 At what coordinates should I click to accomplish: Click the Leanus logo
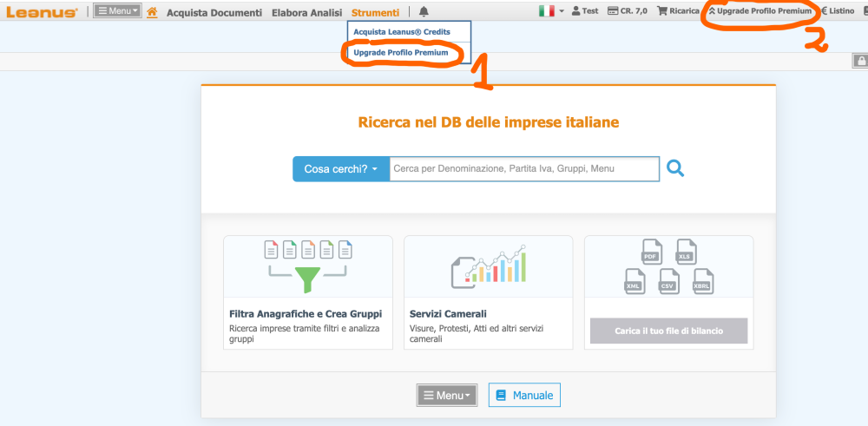(43, 12)
